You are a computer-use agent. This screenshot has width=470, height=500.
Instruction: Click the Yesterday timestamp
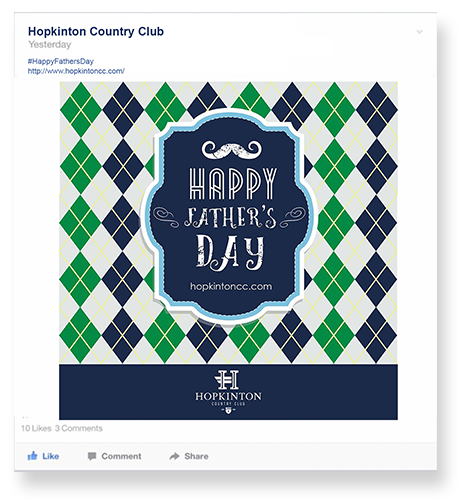[50, 44]
